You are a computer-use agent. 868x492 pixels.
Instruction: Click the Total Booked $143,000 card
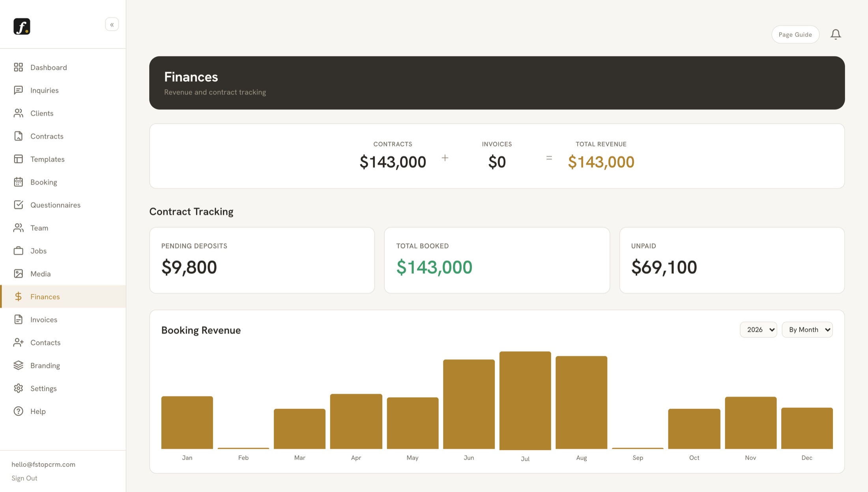(x=497, y=260)
